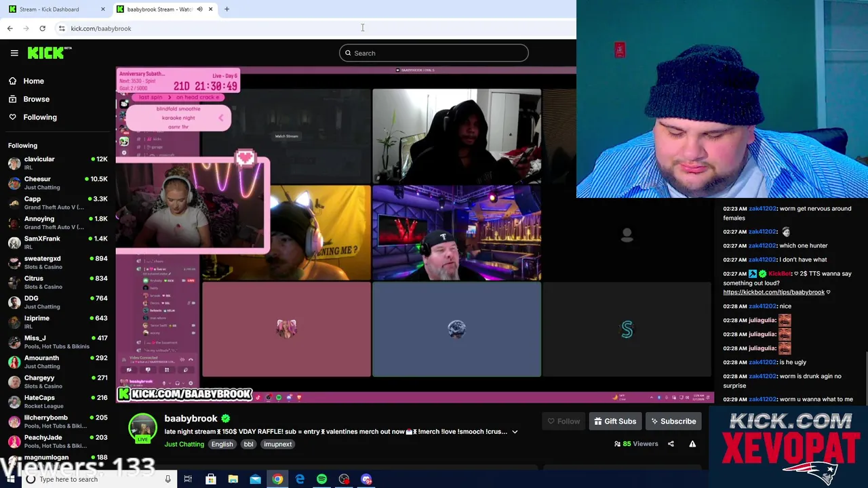
Task: Expand the stream title with the chevron
Action: (x=515, y=432)
